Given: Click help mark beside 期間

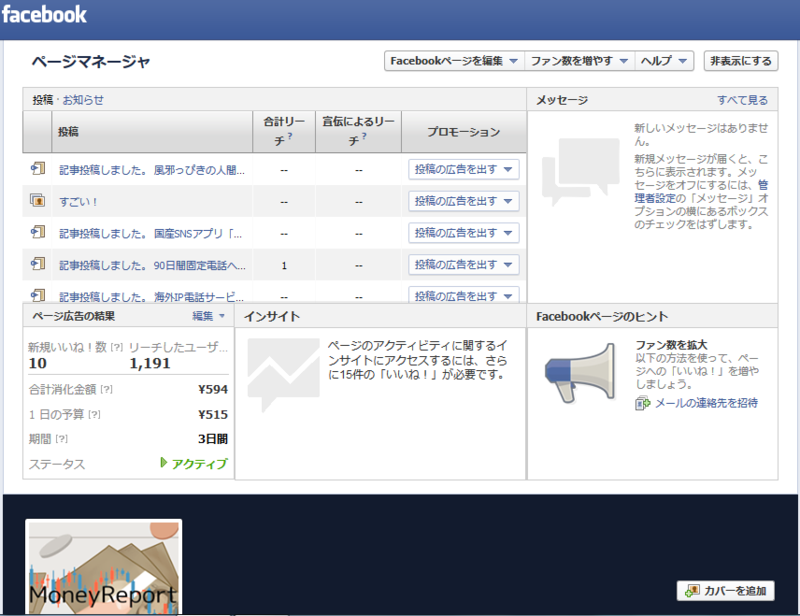Looking at the screenshot, I should click(x=61, y=439).
